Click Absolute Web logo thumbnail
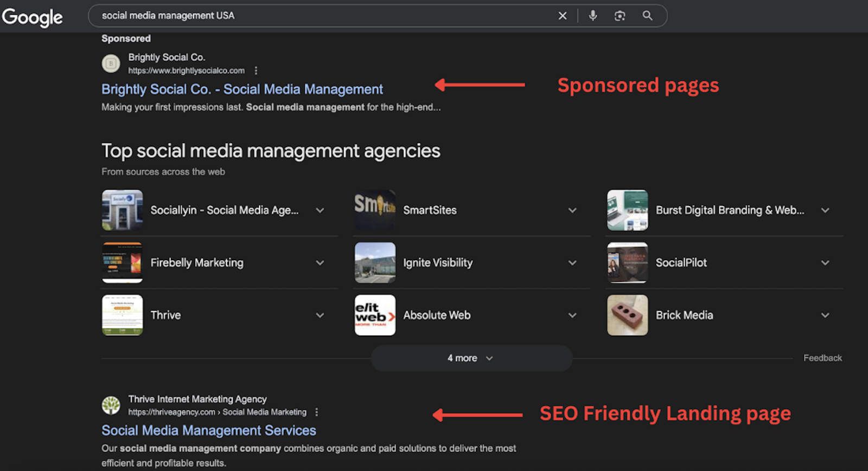868x471 pixels. 375,315
